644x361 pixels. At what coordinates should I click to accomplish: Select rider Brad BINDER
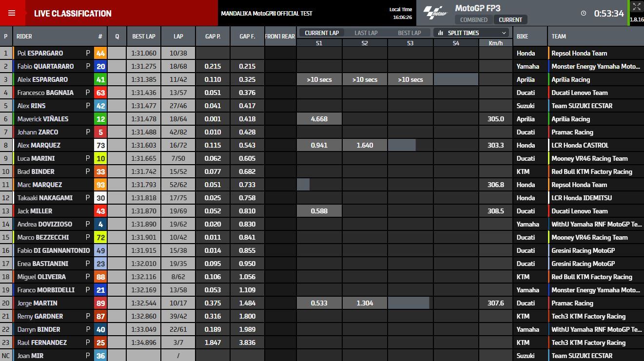pos(36,171)
